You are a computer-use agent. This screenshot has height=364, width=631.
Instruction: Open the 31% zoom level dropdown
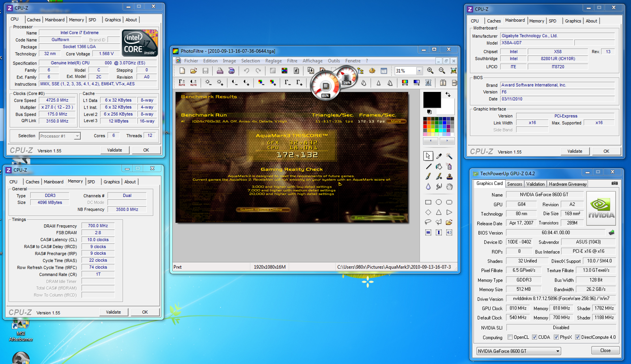(x=419, y=71)
